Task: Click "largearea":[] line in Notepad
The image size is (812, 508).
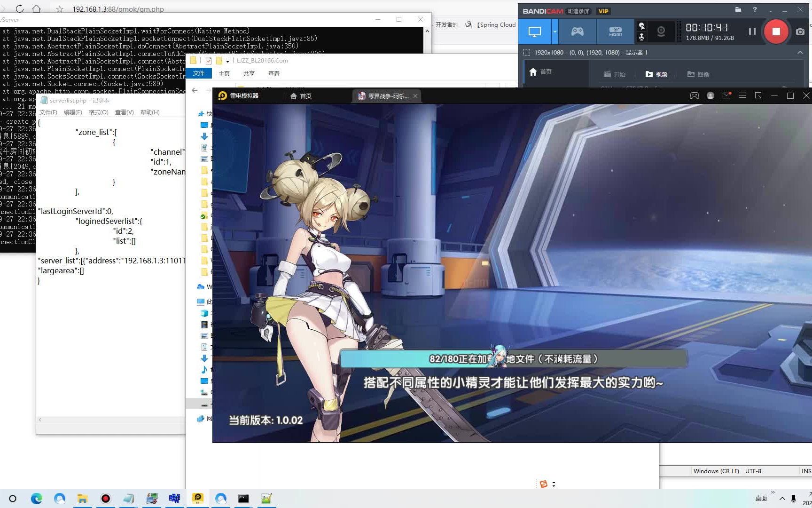Action: click(x=61, y=270)
